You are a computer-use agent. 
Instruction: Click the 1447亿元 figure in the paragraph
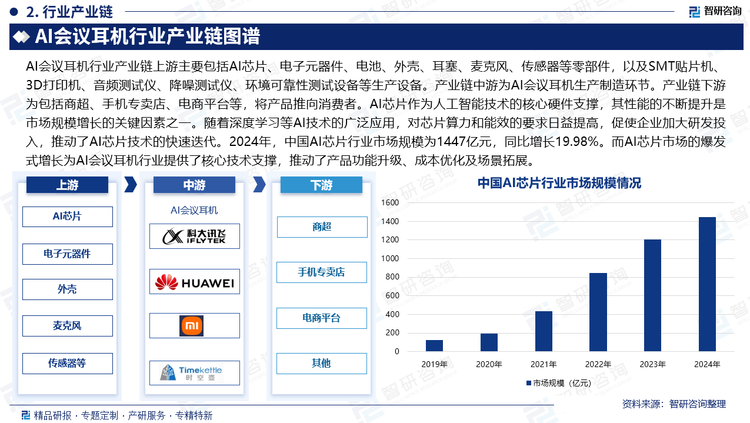click(464, 142)
